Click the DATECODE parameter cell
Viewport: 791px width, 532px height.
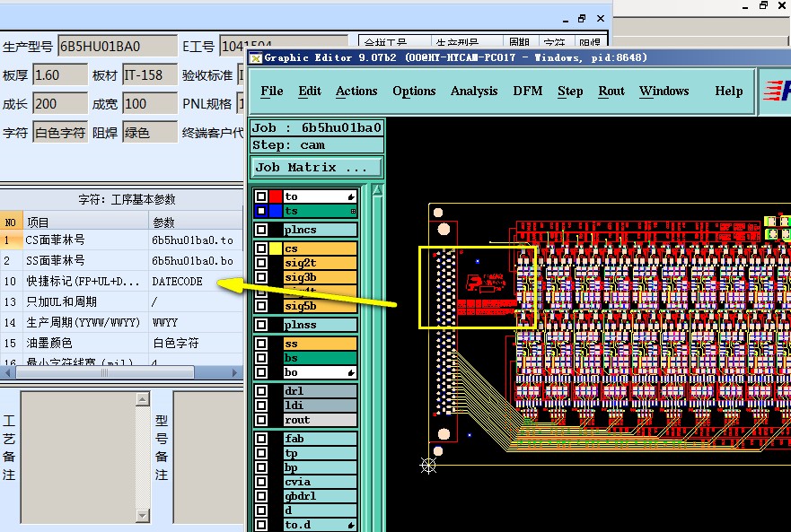tap(196, 282)
